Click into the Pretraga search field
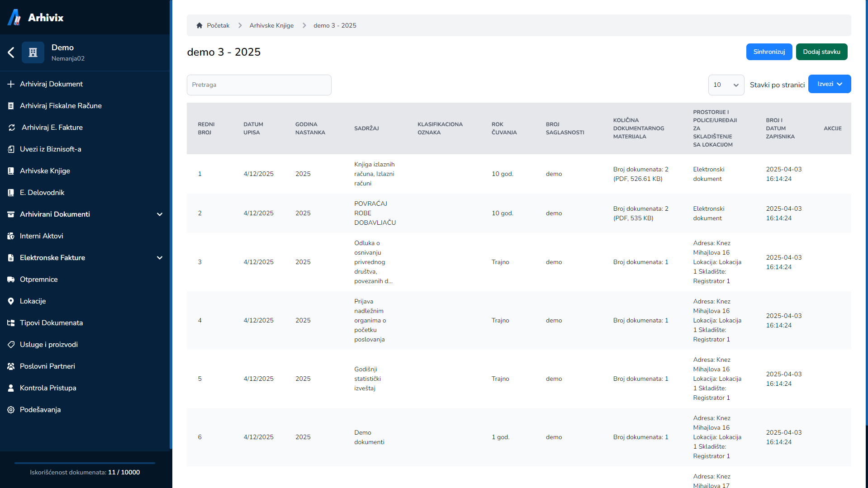This screenshot has height=488, width=868. point(259,85)
